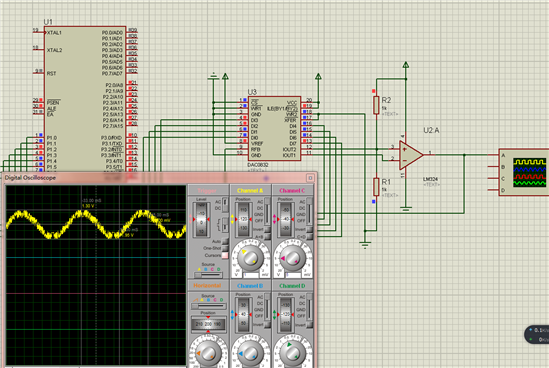Click Channel A volts-per-division knob
This screenshot has width=549, height=368.
[250, 258]
